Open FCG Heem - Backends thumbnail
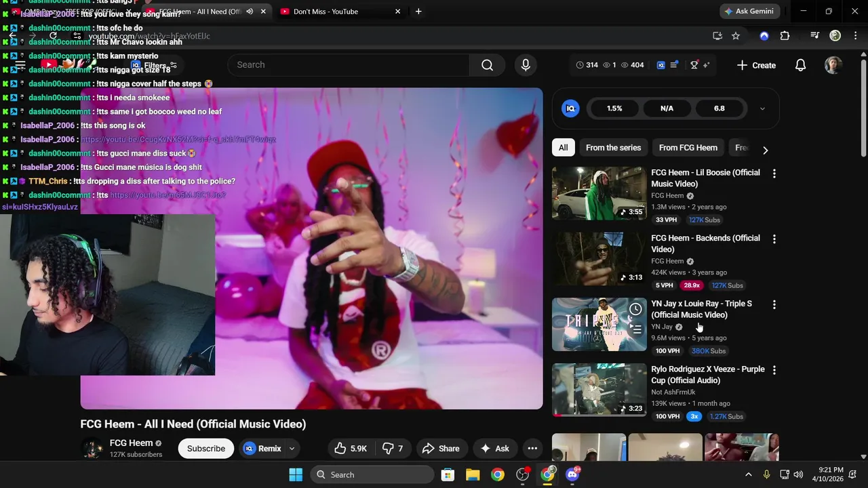Image resolution: width=868 pixels, height=488 pixels. tap(599, 259)
